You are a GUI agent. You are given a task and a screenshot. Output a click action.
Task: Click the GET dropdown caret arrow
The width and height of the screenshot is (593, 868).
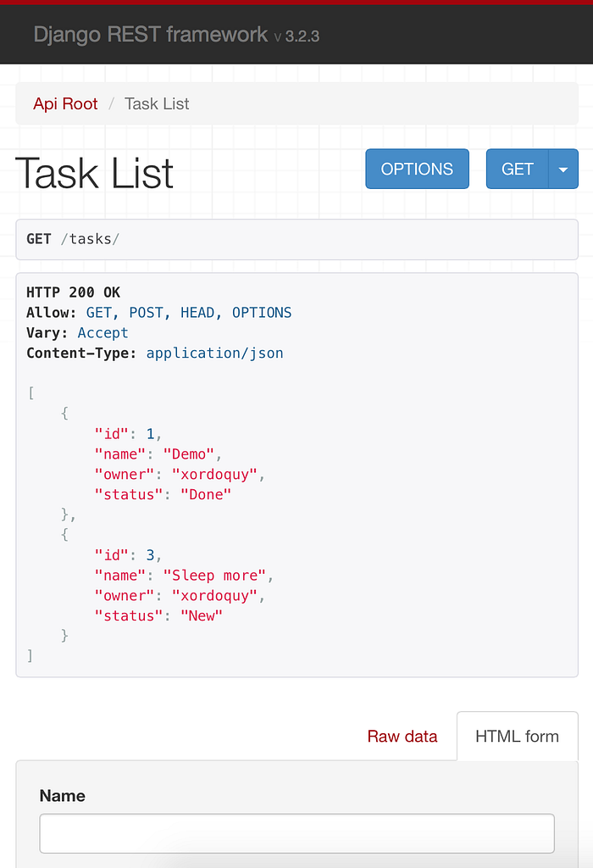point(563,169)
